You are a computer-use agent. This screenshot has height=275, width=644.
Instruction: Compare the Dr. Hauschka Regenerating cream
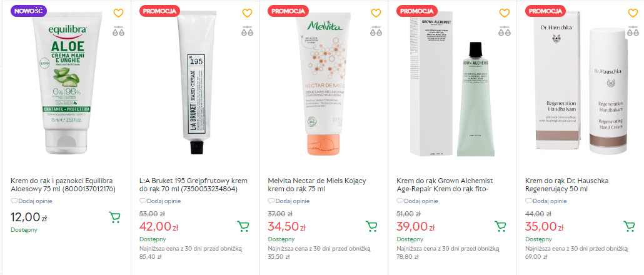[x=633, y=31]
